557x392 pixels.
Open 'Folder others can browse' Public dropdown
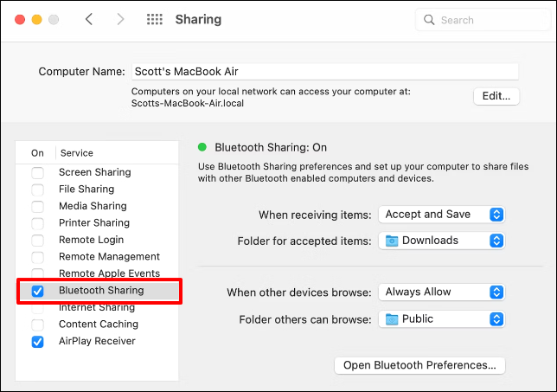(x=441, y=319)
